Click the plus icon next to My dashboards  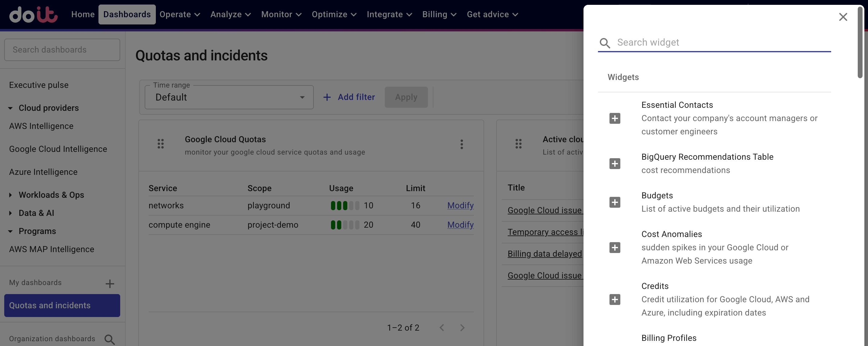(x=110, y=284)
